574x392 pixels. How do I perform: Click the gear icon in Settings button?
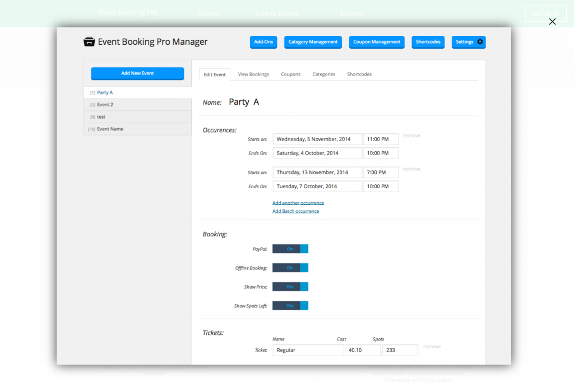tap(480, 41)
